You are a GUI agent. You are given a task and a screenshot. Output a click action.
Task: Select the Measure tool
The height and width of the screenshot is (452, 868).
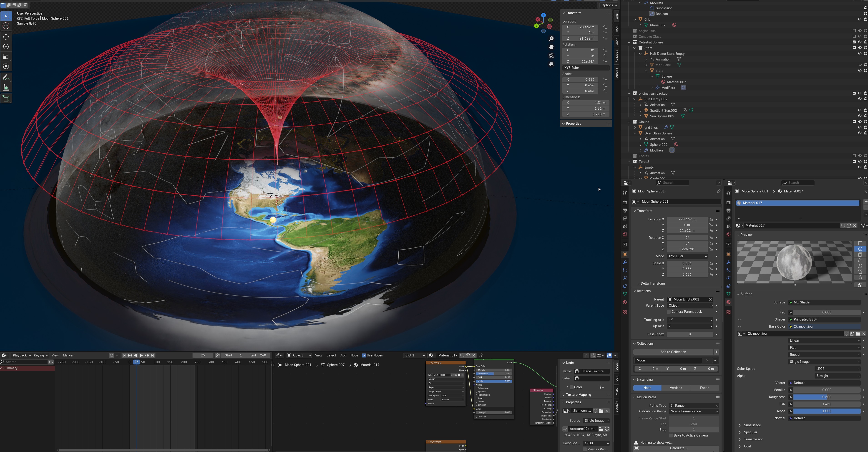click(x=6, y=88)
